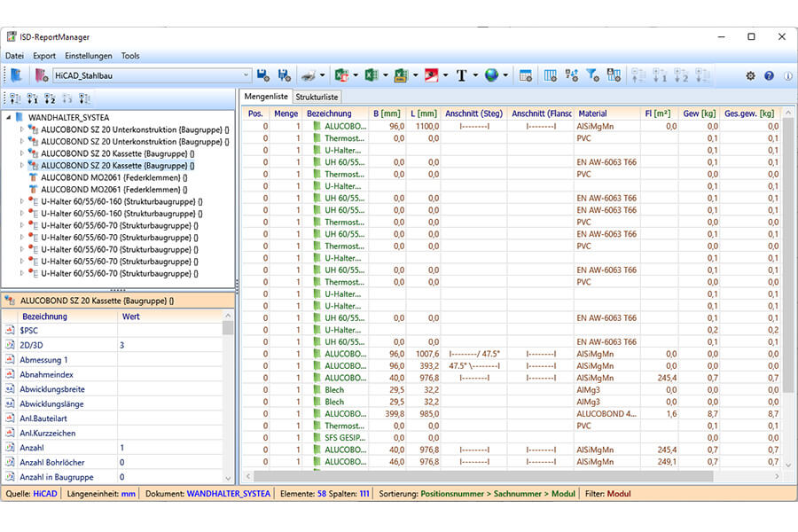Click the info icon at the toolbar's far right

pos(788,76)
